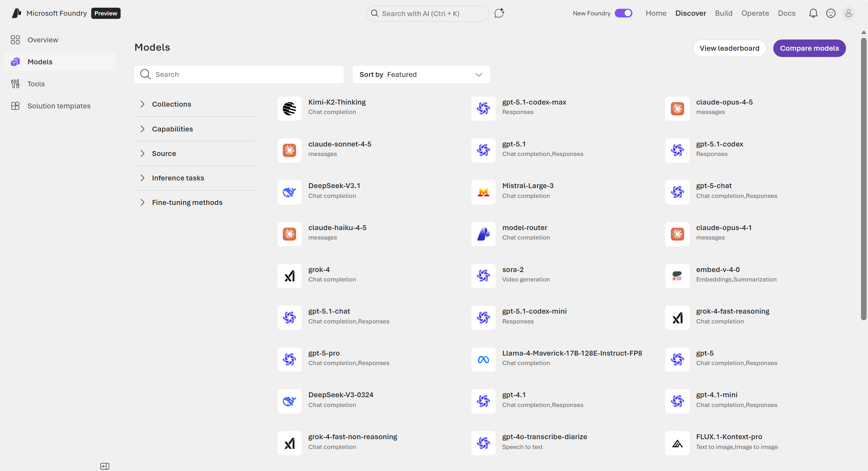Click the DeepSeek-V3.1 whale logo
868x471 pixels.
(x=289, y=192)
